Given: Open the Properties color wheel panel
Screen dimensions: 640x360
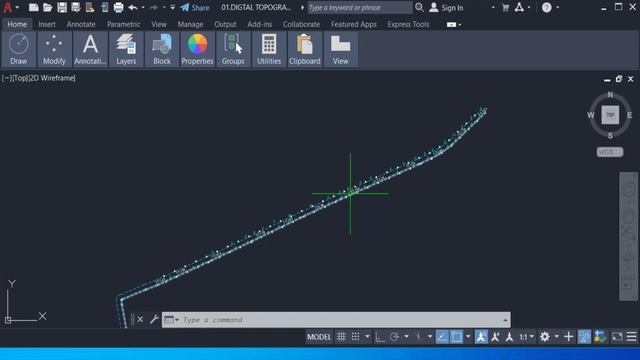Looking at the screenshot, I should [x=197, y=49].
